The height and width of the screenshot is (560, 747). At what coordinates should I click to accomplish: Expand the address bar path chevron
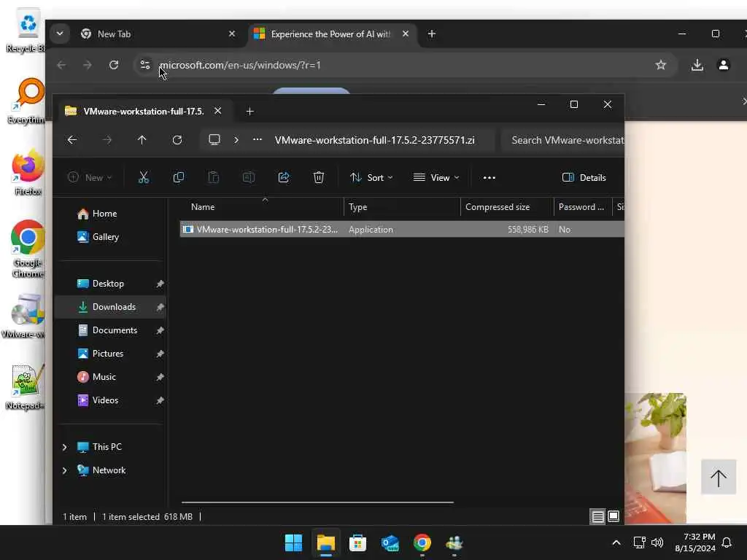[x=236, y=140]
